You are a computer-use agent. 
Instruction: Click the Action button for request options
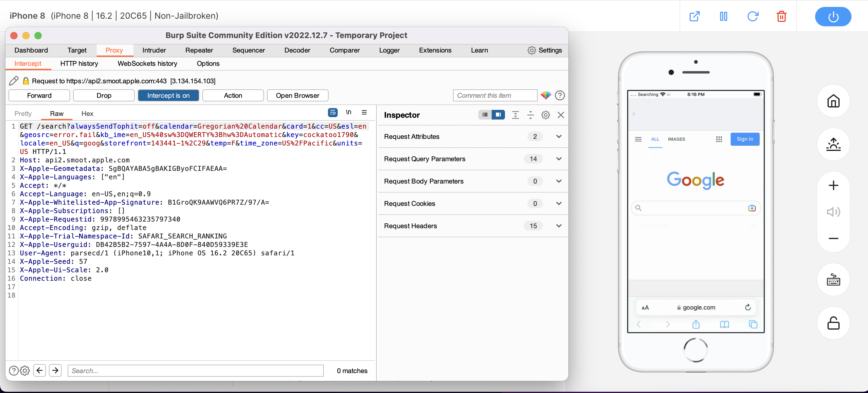coord(233,95)
